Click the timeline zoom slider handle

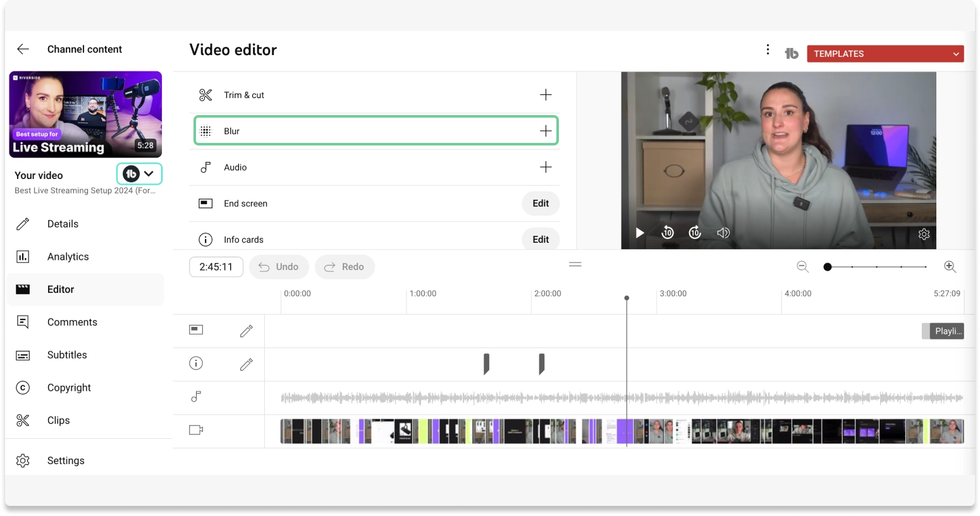pyautogui.click(x=828, y=267)
